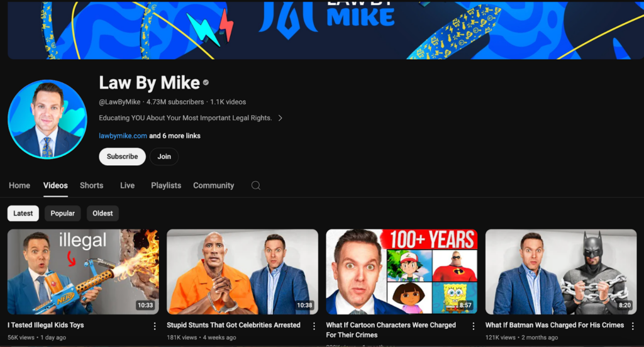The height and width of the screenshot is (347, 644).
Task: Open the lawbymike.com link
Action: 123,136
